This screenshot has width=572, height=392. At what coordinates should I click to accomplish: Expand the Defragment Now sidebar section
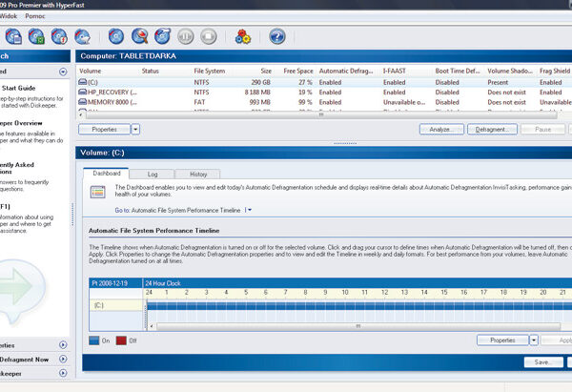pos(63,360)
